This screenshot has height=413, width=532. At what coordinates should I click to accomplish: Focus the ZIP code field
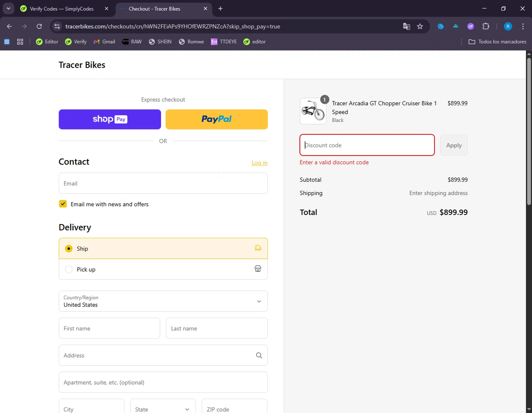point(234,406)
